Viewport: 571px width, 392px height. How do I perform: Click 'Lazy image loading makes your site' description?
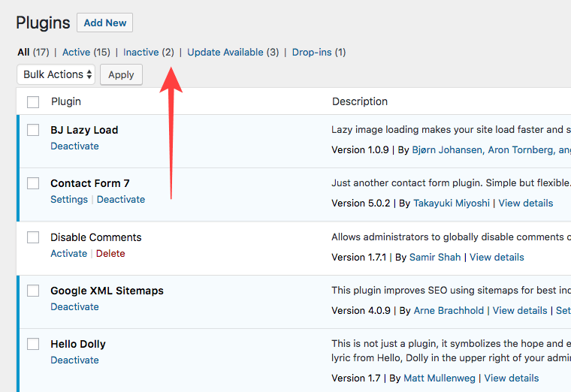(x=452, y=130)
